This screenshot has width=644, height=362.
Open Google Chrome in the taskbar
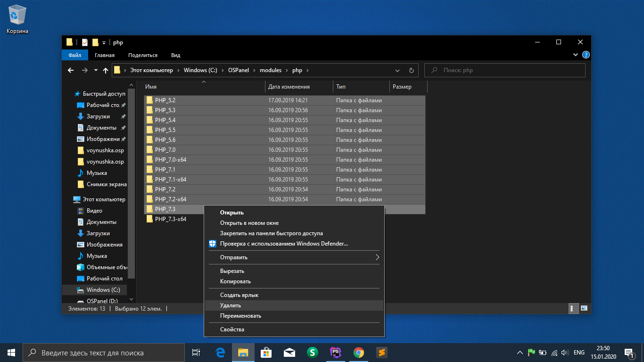[x=359, y=353]
